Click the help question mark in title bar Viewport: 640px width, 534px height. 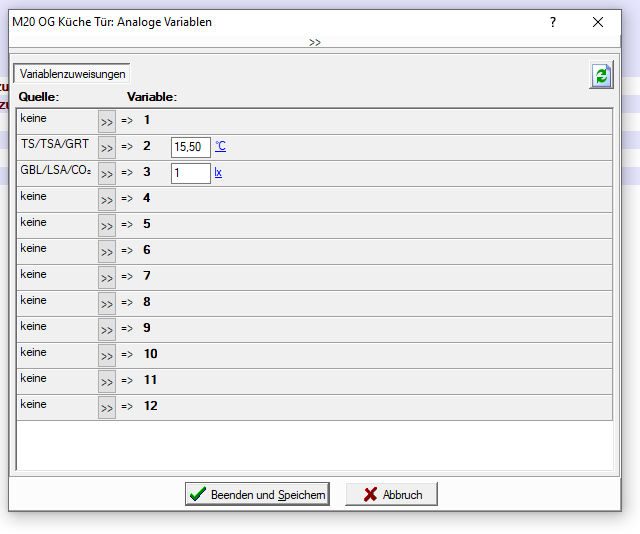pyautogui.click(x=553, y=22)
